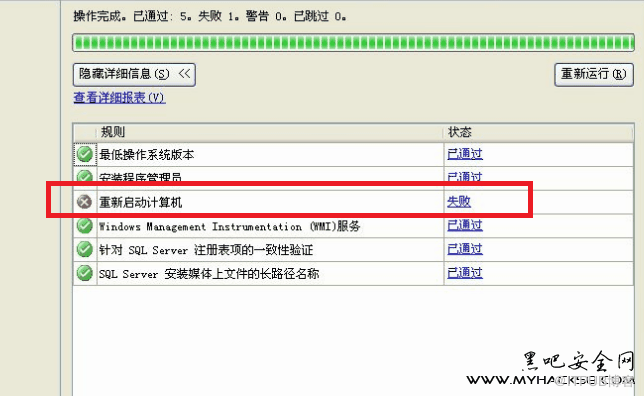This screenshot has width=644, height=396.
Task: Open the 已通过 link for 安装程序管理员
Action: click(x=465, y=177)
